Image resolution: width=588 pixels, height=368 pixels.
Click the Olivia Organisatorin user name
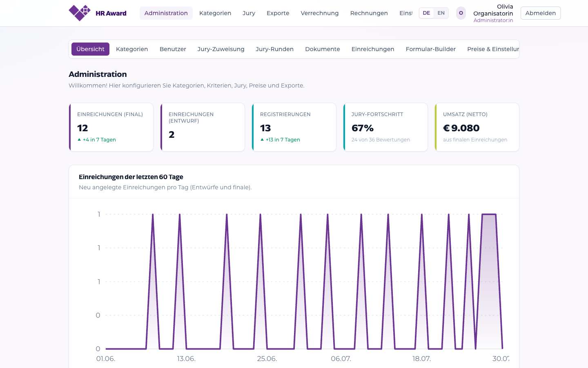click(493, 10)
